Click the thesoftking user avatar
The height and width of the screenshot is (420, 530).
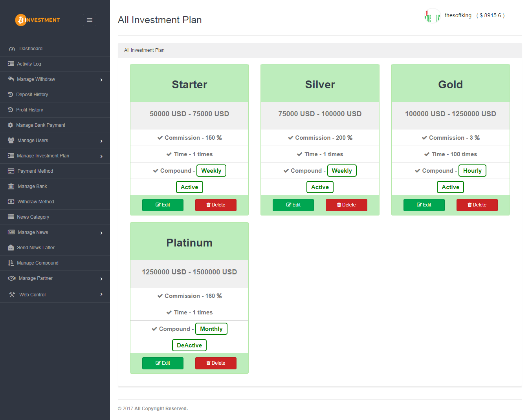433,16
